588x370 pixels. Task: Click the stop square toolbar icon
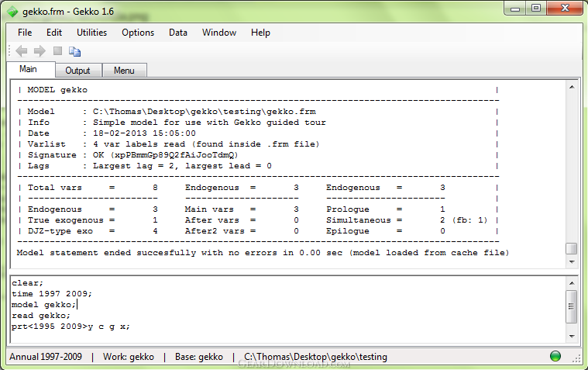coord(57,50)
